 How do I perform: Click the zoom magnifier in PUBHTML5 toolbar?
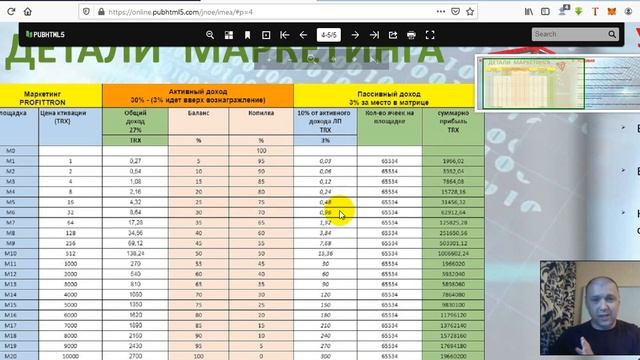click(210, 35)
